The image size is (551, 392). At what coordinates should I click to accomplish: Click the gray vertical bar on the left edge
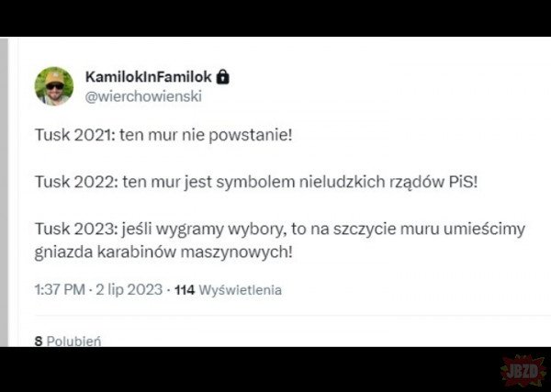click(4, 193)
